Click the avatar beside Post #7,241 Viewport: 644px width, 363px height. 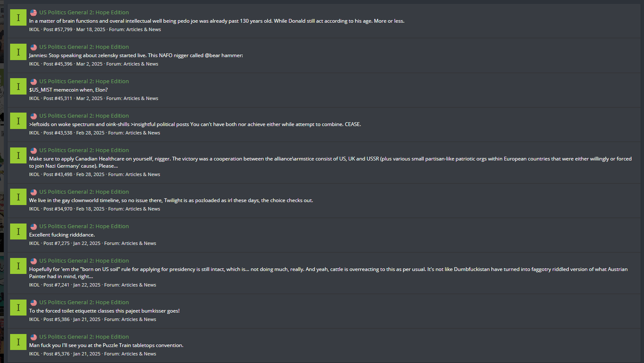18,266
